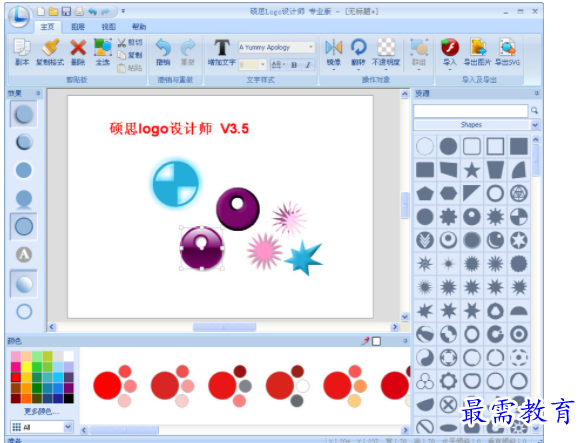Toggle the topmost bevel circle effect
Viewport: 583px width, 443px height.
coord(24,114)
